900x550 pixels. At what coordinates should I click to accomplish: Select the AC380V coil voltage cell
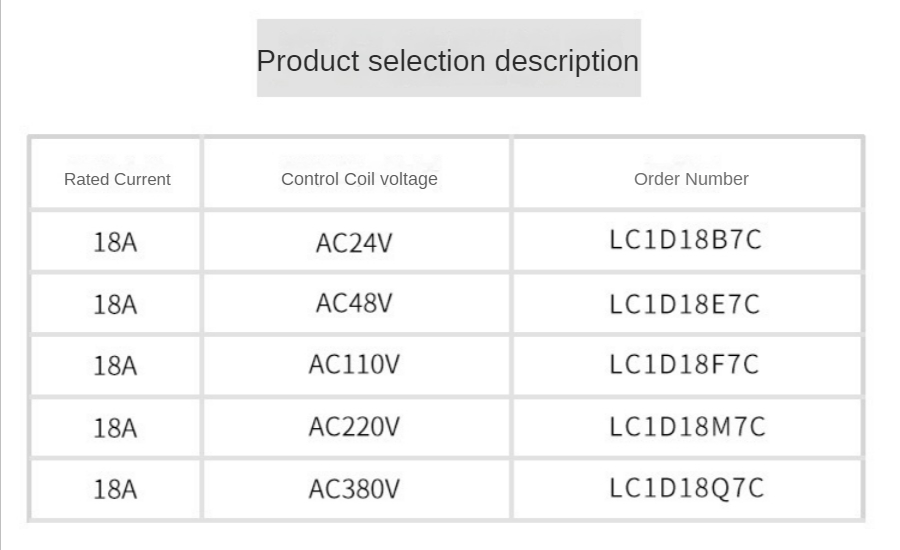point(354,490)
